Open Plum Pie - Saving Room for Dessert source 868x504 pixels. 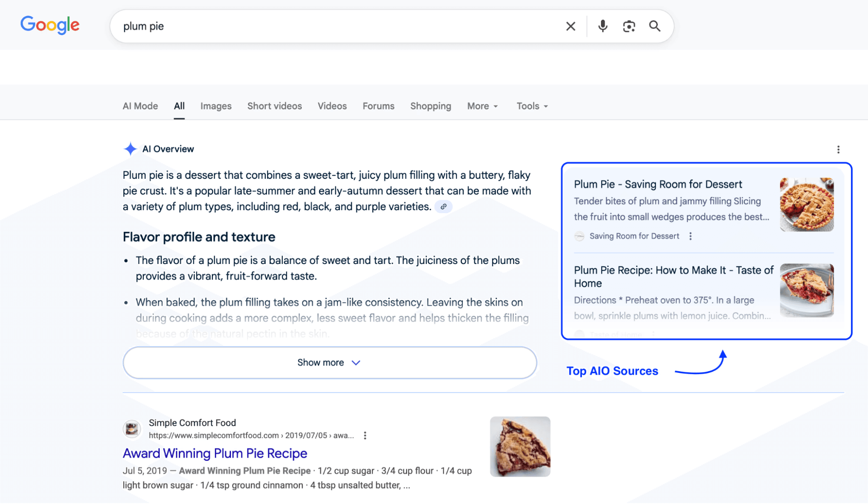click(x=658, y=184)
